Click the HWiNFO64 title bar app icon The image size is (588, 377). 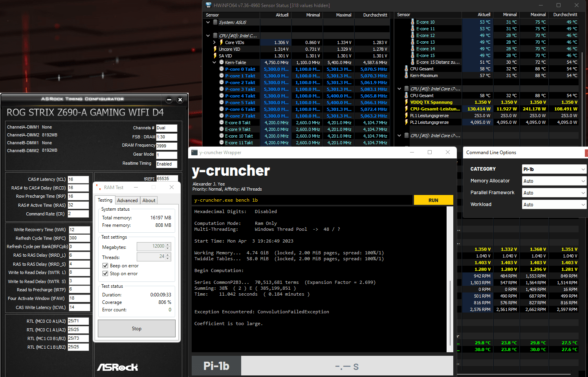pos(209,5)
